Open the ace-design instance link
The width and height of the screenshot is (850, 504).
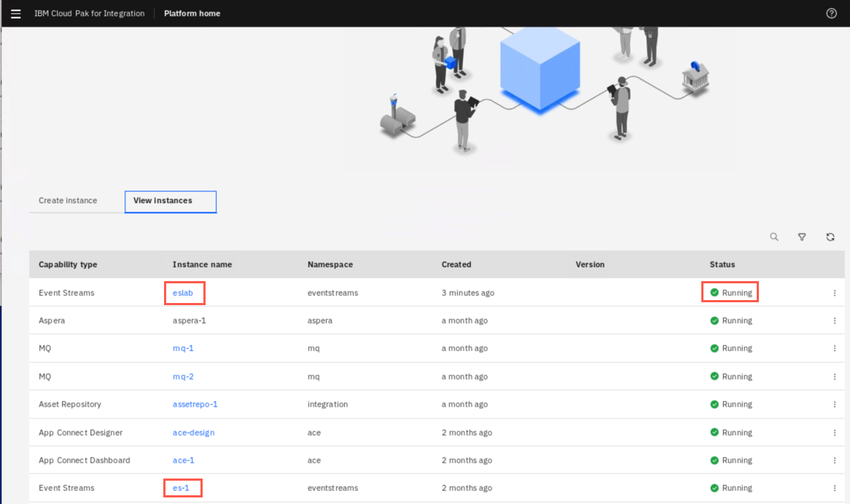pos(193,433)
